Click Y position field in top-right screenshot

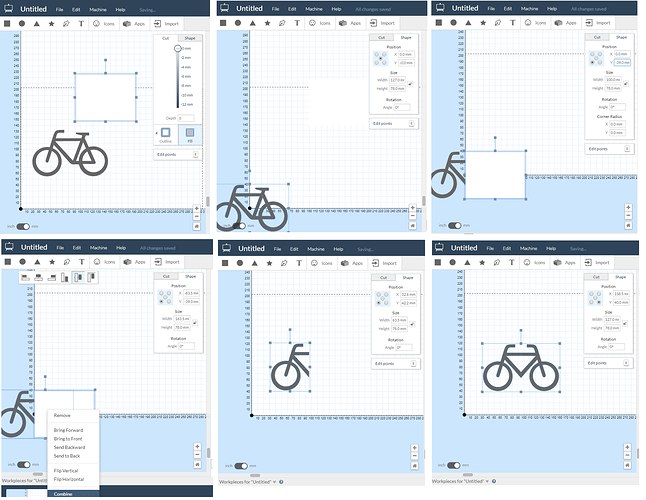[622, 62]
